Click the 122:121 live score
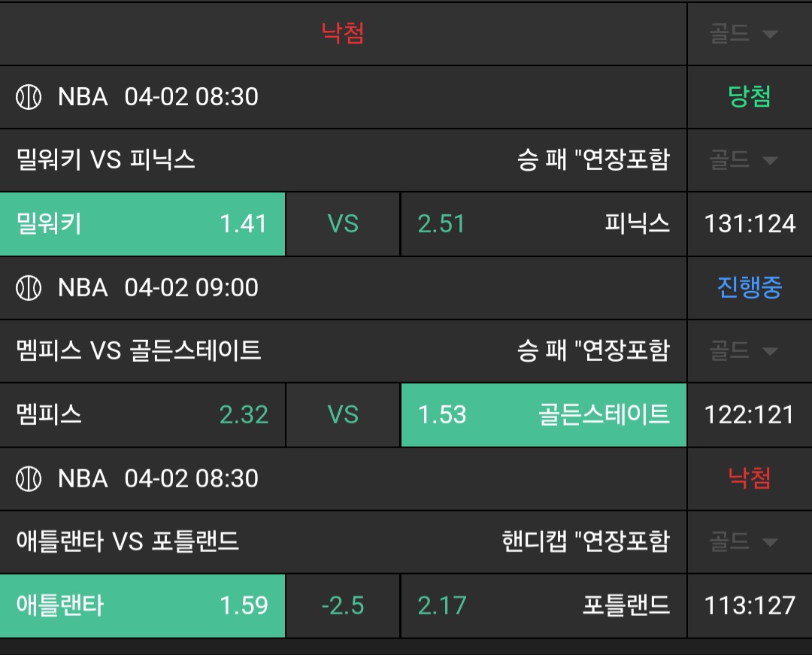Viewport: 812px width, 655px height. (750, 415)
